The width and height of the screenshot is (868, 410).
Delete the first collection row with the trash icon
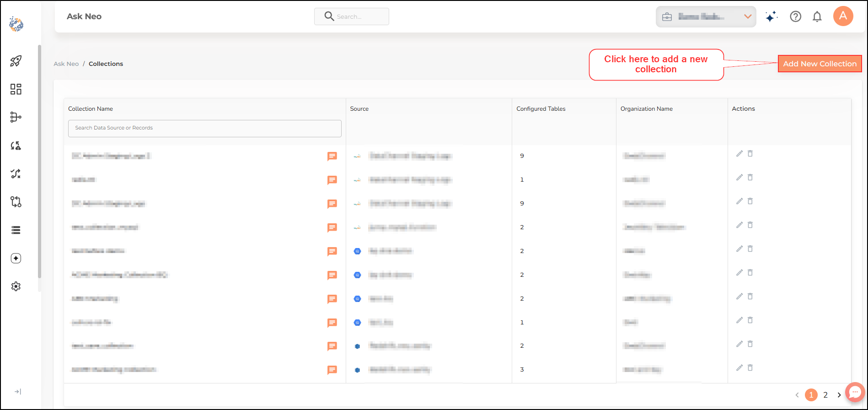coord(750,154)
